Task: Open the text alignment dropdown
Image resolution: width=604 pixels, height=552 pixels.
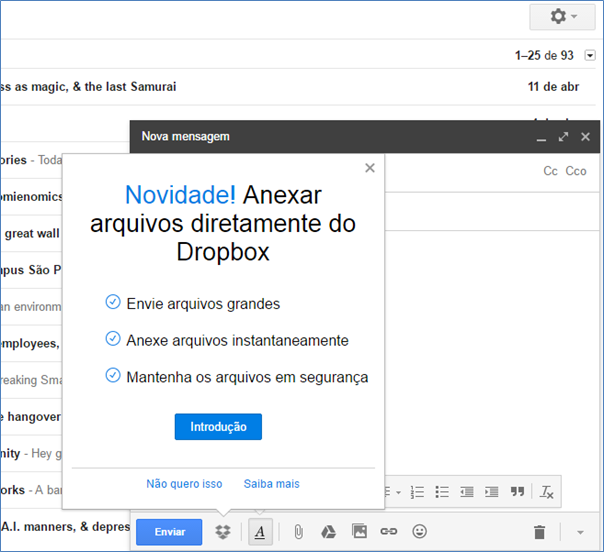Action: click(394, 492)
